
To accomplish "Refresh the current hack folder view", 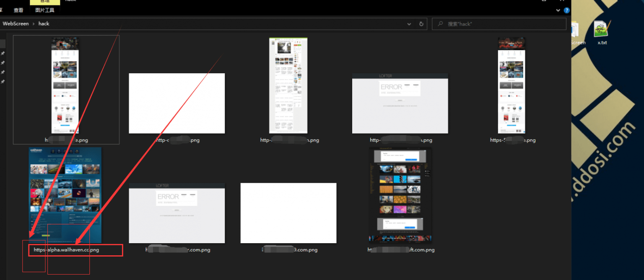I will 421,24.
